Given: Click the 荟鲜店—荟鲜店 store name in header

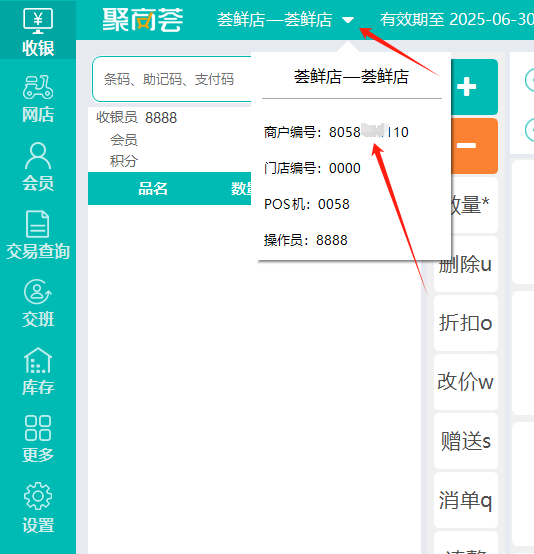Looking at the screenshot, I should [275, 19].
